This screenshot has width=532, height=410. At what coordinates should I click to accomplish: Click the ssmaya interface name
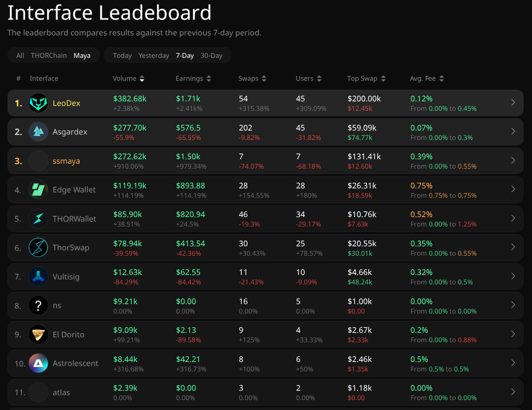[x=66, y=161]
